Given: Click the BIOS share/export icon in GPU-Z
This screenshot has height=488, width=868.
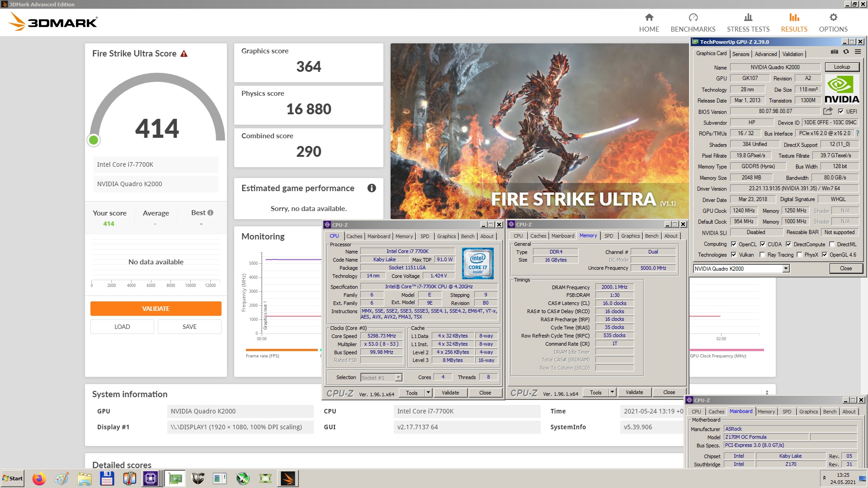Looking at the screenshot, I should tap(828, 111).
